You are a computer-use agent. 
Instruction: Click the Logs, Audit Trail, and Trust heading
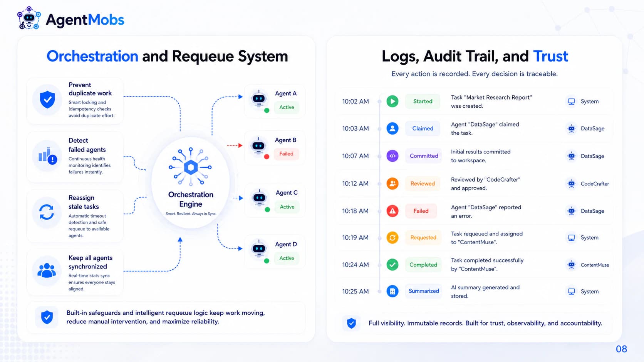pyautogui.click(x=475, y=56)
